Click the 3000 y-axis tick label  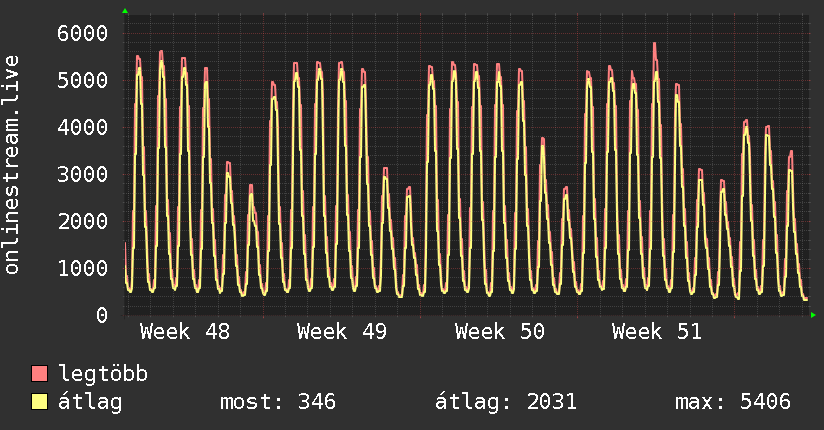tap(83, 174)
